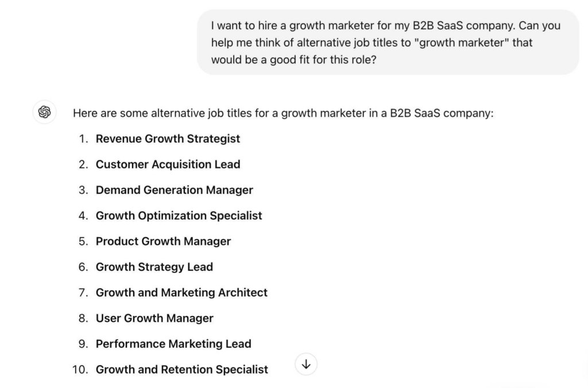Select 'Product Growth Manager' in the response
Image resolution: width=588 pixels, height=388 pixels.
click(x=163, y=241)
